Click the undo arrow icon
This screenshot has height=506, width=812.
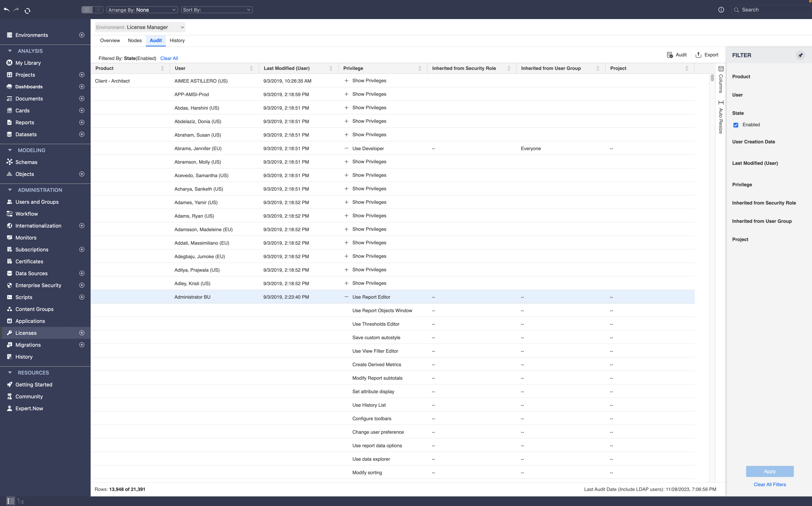pos(6,10)
